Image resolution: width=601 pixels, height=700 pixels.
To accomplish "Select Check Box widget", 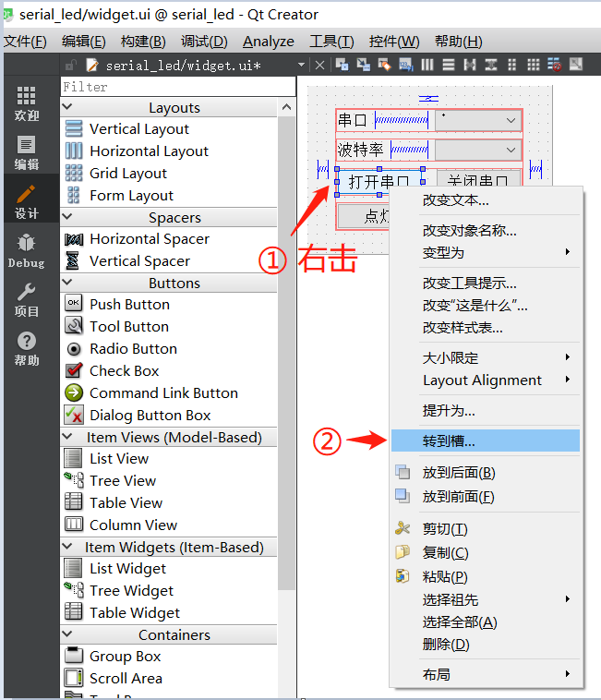I will pyautogui.click(x=112, y=370).
